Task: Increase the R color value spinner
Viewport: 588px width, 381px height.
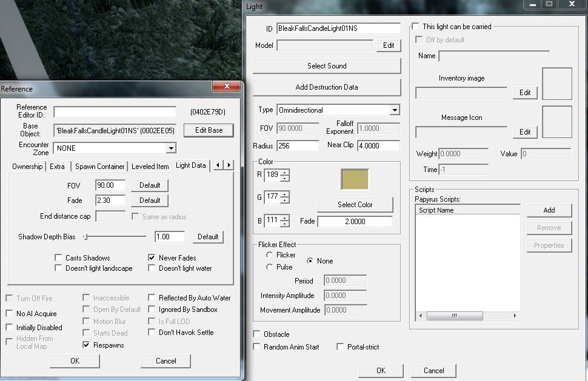Action: click(x=284, y=173)
